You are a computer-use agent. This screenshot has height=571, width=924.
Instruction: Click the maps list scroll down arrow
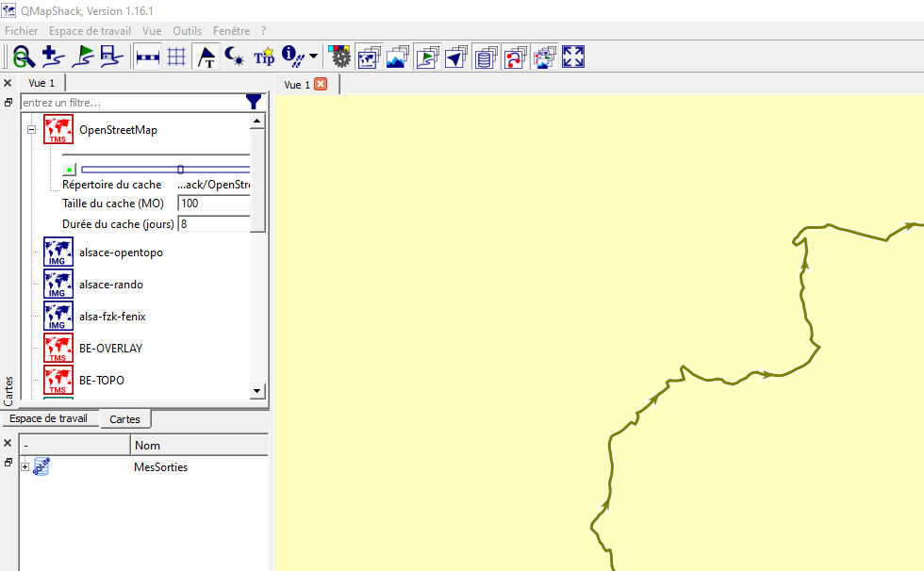pyautogui.click(x=256, y=390)
